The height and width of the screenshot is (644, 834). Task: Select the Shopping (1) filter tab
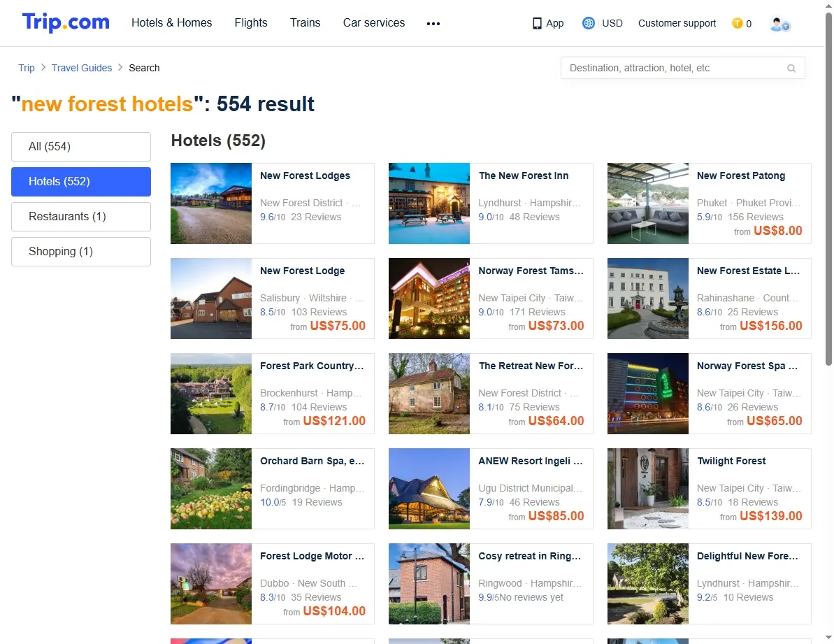pyautogui.click(x=81, y=252)
